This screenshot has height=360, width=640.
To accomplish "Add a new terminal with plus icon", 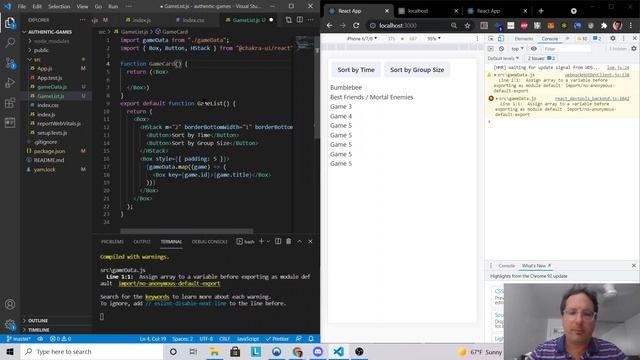I will 261,241.
